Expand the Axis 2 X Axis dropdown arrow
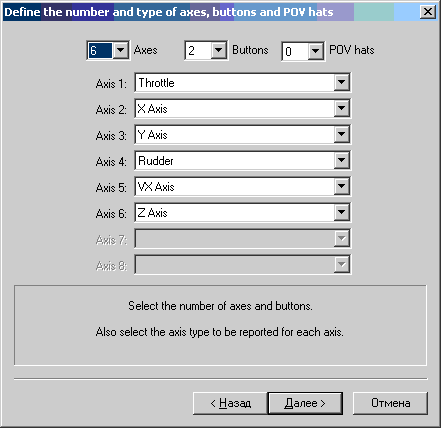The height and width of the screenshot is (428, 441). click(341, 108)
